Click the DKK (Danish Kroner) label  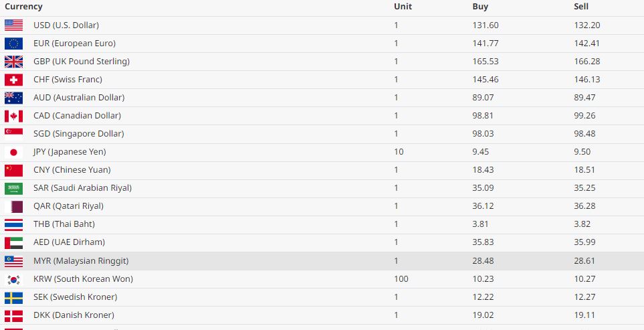coord(74,315)
